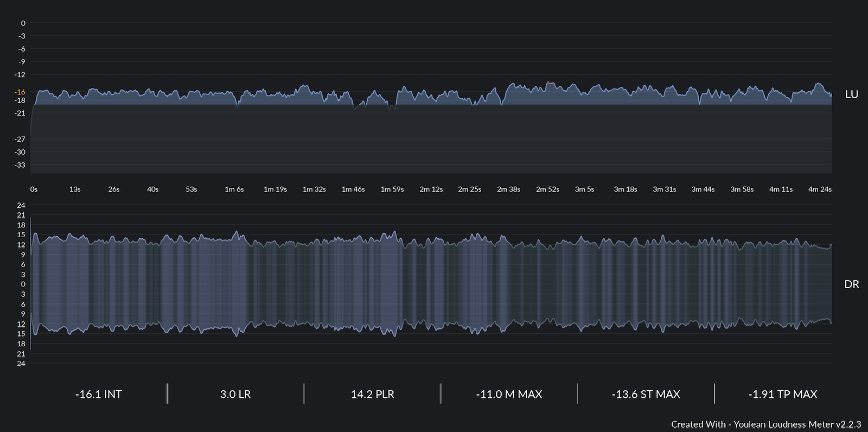The image size is (868, 432).
Task: Open the Youlean Loudness Meter v2.2.3 credit text
Action: tap(765, 424)
